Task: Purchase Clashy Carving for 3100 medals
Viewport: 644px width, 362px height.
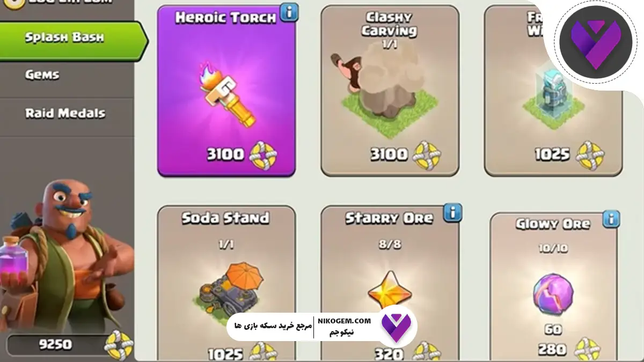Action: point(405,155)
